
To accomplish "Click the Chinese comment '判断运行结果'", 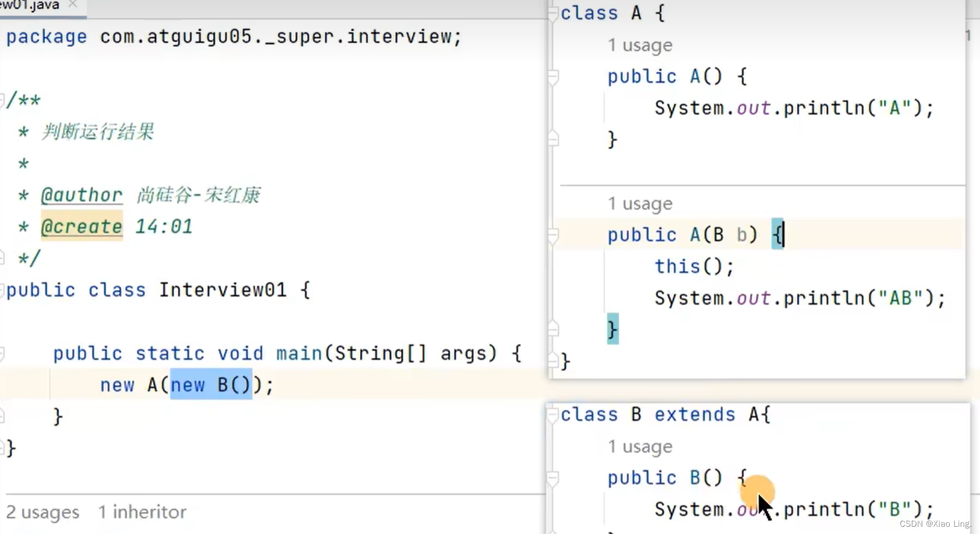I will (97, 132).
